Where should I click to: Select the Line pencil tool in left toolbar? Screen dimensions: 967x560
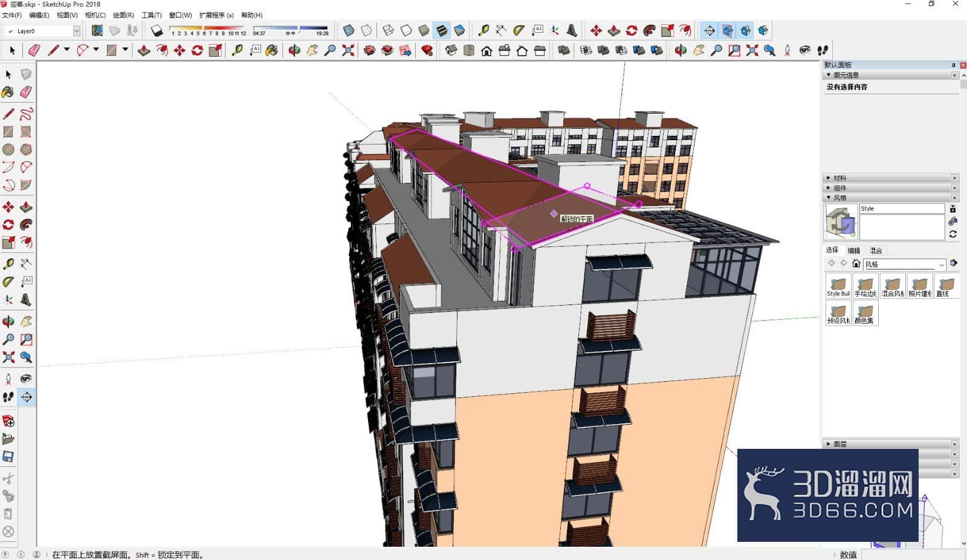pos(8,114)
